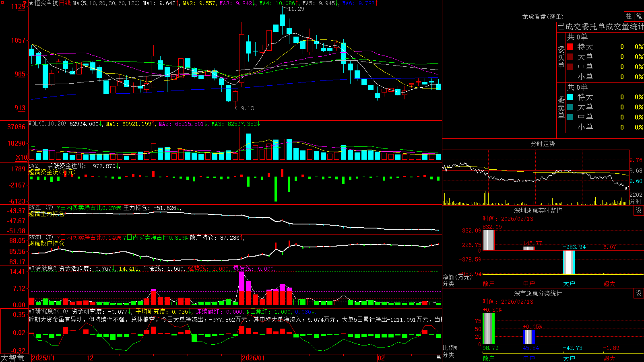Click the 超大 value 6.07

[609, 247]
